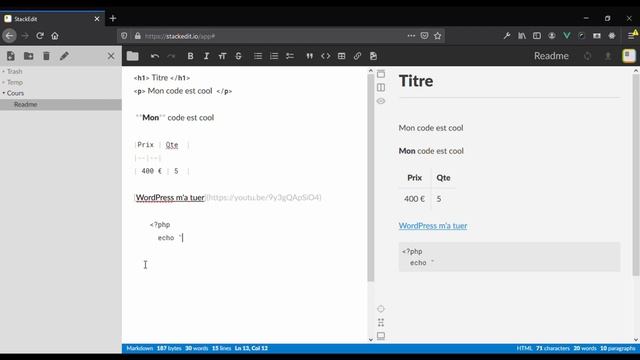
Task: Insert a link
Action: [x=358, y=56]
